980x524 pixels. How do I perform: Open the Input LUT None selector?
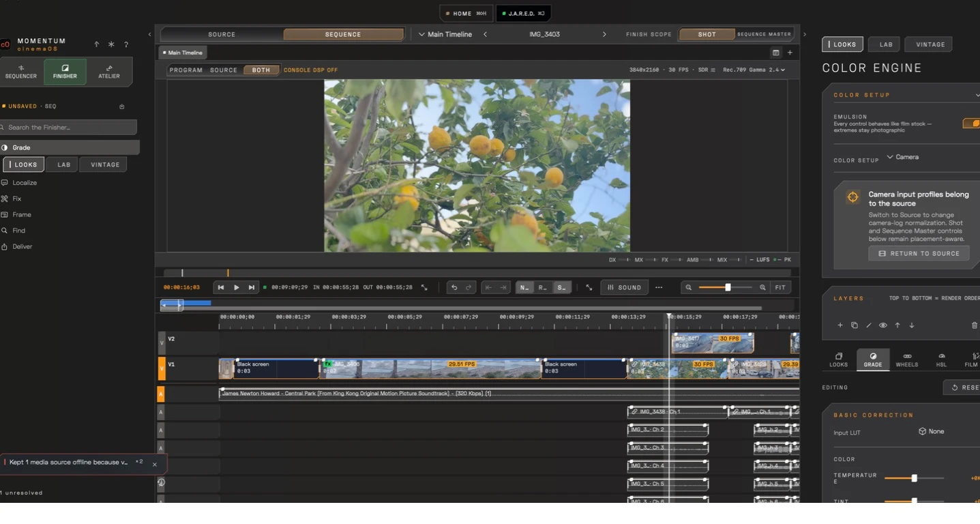[x=931, y=431]
